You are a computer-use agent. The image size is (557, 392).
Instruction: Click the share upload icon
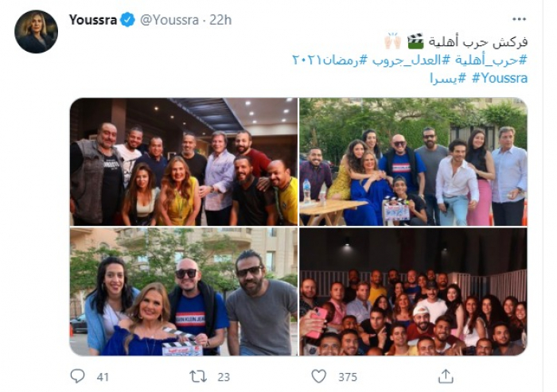pyautogui.click(x=446, y=376)
